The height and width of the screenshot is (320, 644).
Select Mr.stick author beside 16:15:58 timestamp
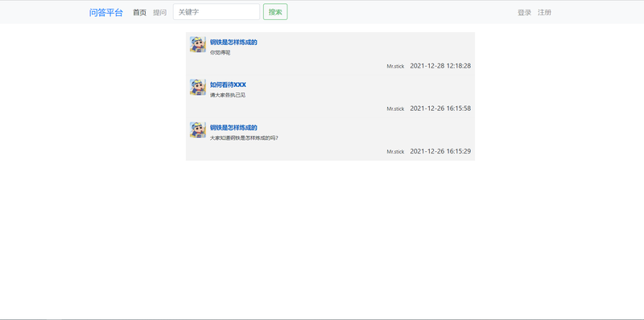[x=395, y=109]
